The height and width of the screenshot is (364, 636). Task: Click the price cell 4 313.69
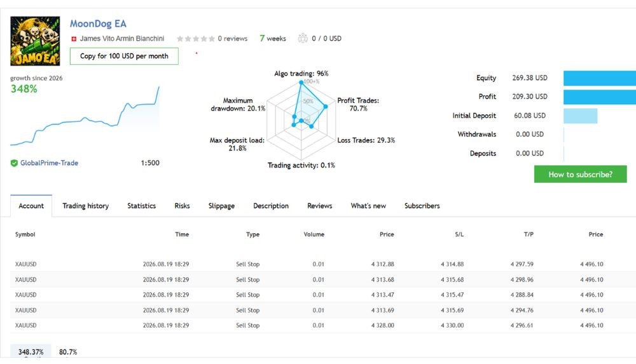(x=382, y=310)
